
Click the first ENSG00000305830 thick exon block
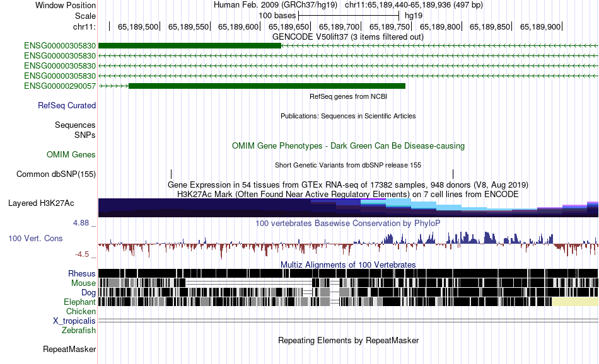tap(190, 46)
